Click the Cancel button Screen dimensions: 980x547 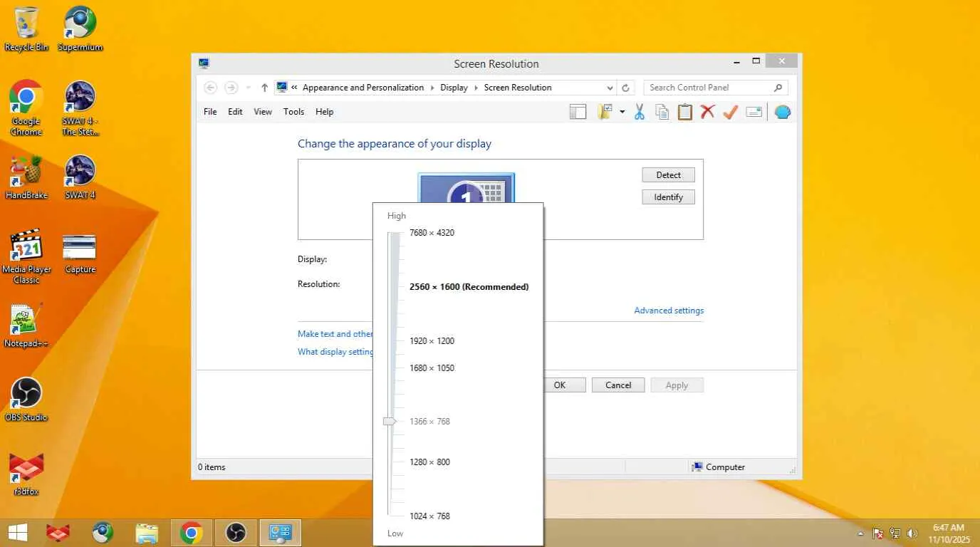618,385
